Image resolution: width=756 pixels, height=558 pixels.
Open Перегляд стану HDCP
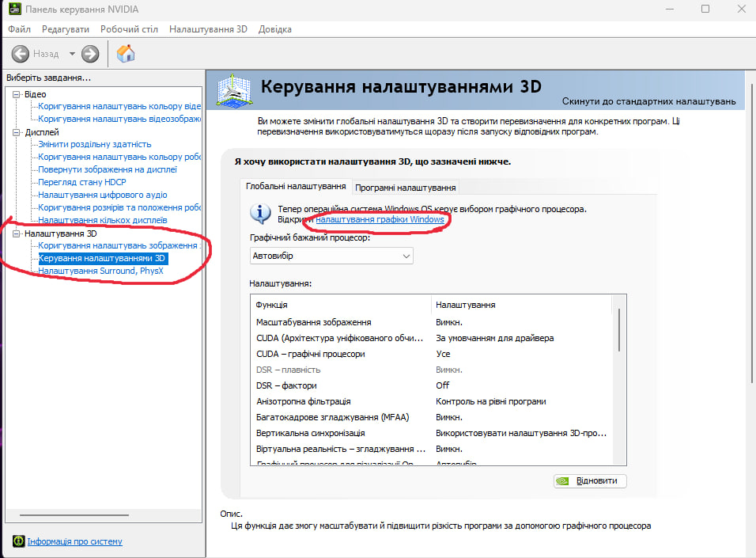82,182
